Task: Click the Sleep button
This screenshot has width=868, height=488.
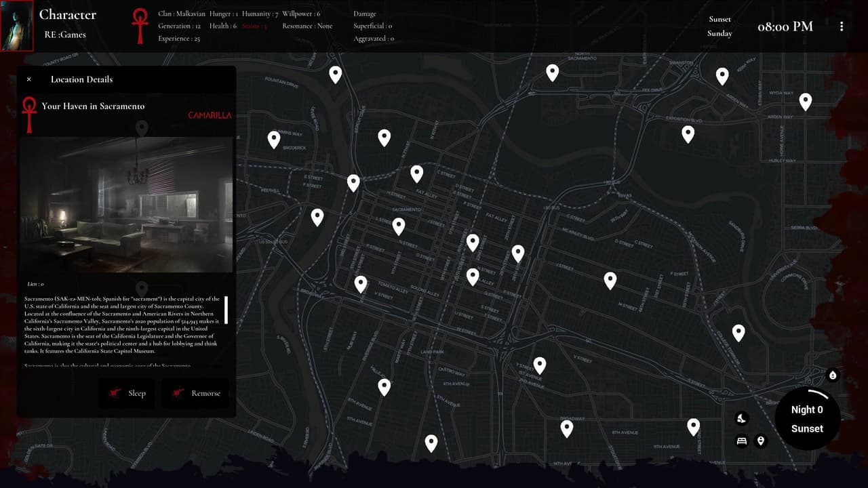Action: [127, 393]
